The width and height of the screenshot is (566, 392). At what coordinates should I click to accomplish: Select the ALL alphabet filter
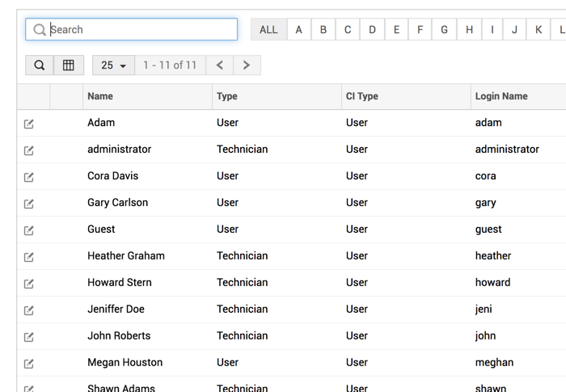(268, 30)
